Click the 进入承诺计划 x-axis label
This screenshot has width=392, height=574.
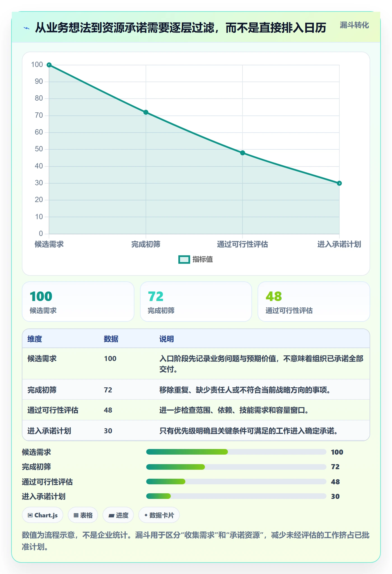pos(339,244)
